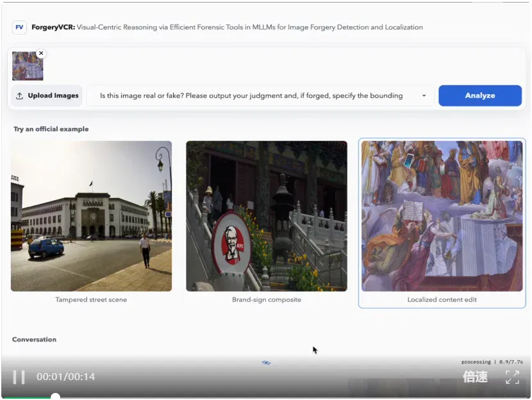Click the processing status text
532x400 pixels.
pyautogui.click(x=492, y=362)
